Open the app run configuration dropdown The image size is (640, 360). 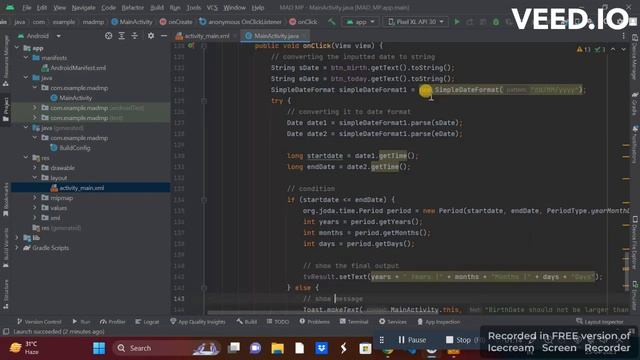360,22
